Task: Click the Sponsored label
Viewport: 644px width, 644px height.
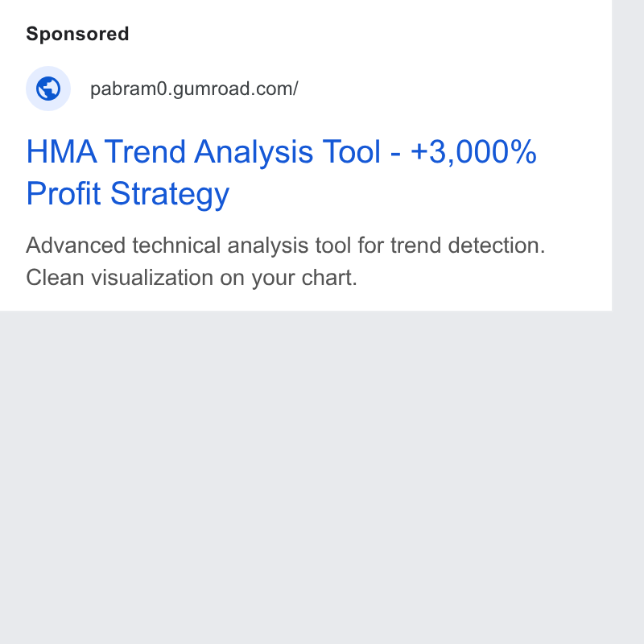Action: click(x=77, y=34)
